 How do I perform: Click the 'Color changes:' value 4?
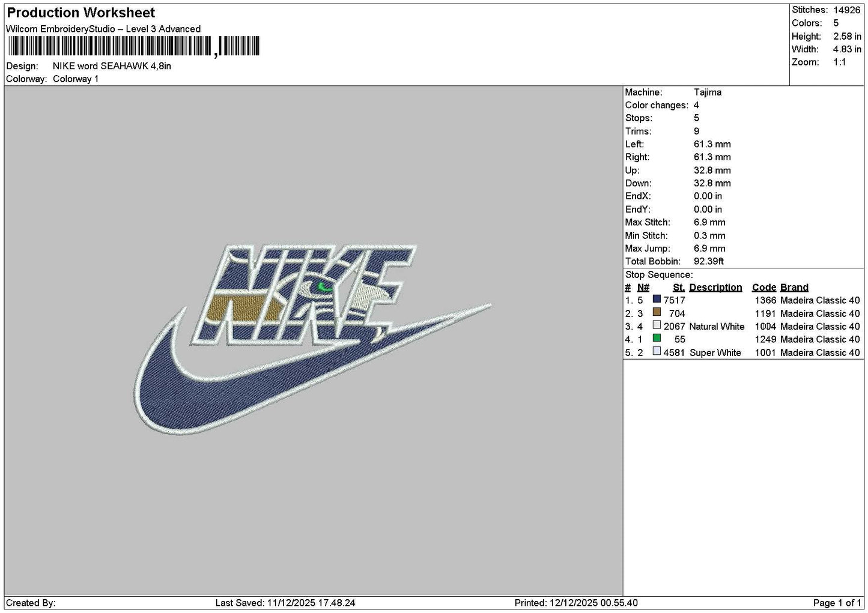696,105
